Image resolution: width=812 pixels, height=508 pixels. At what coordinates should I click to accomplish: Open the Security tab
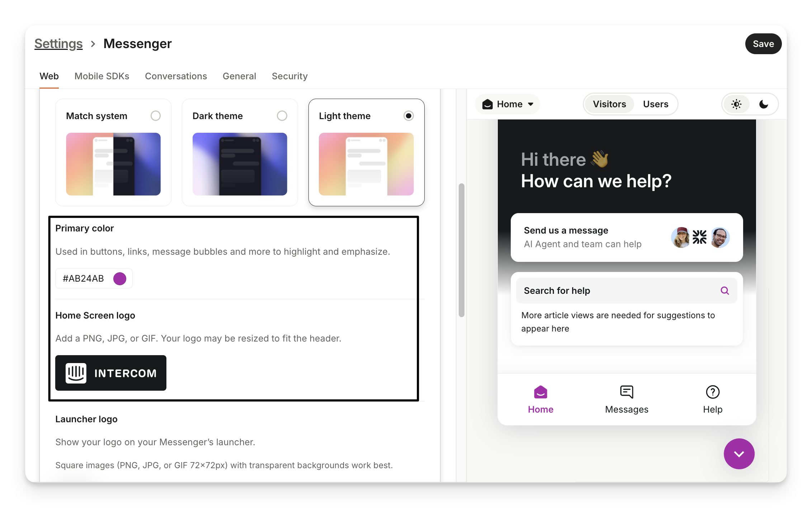tap(289, 76)
